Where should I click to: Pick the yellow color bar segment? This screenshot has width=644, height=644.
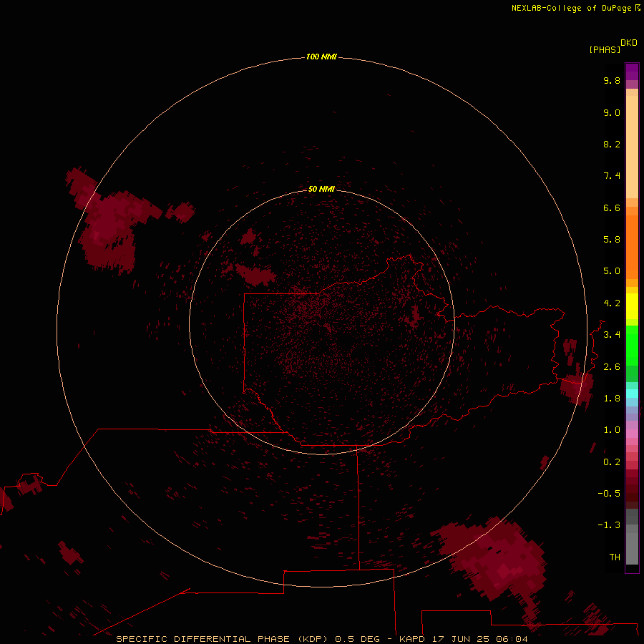tap(632, 306)
